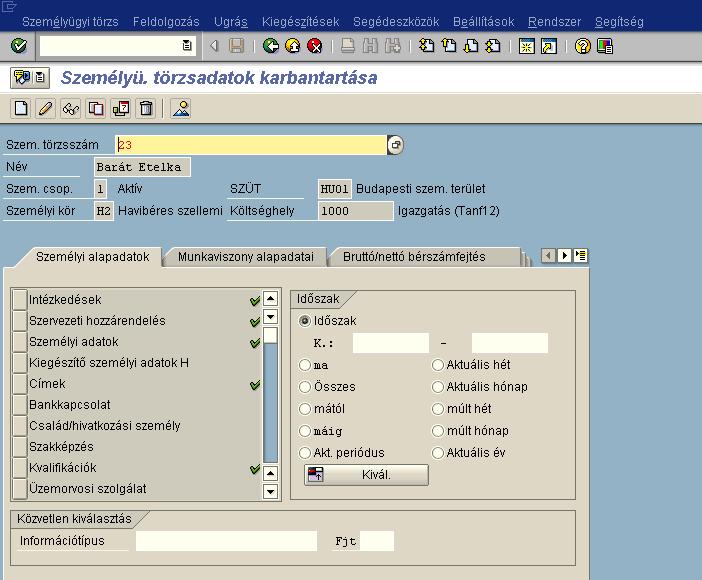The image size is (702, 580).
Task: Select the Aktuális hét radio button
Action: coord(437,365)
